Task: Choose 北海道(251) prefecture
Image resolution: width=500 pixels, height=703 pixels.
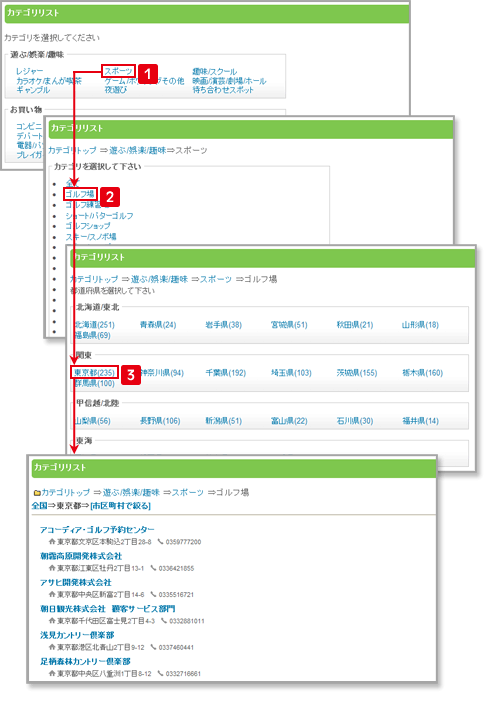Action: [x=95, y=325]
